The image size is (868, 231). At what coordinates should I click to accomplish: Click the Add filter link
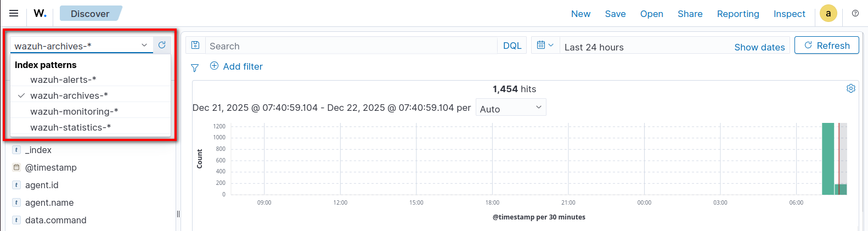point(236,66)
